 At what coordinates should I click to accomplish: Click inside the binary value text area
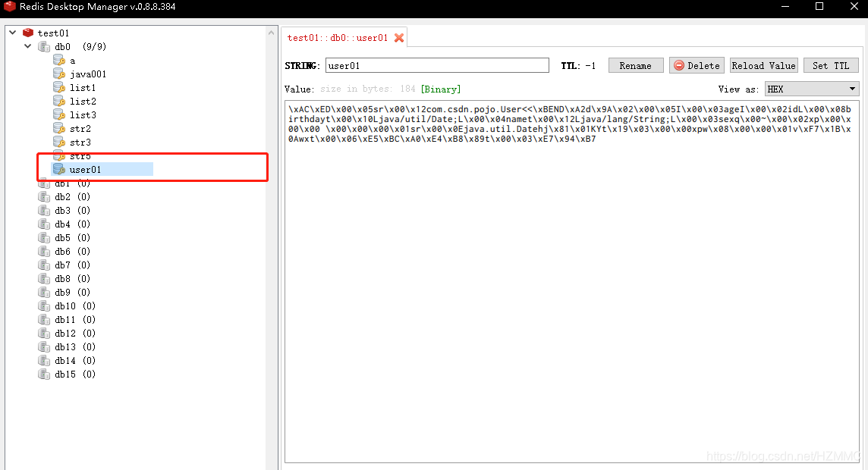click(572, 281)
